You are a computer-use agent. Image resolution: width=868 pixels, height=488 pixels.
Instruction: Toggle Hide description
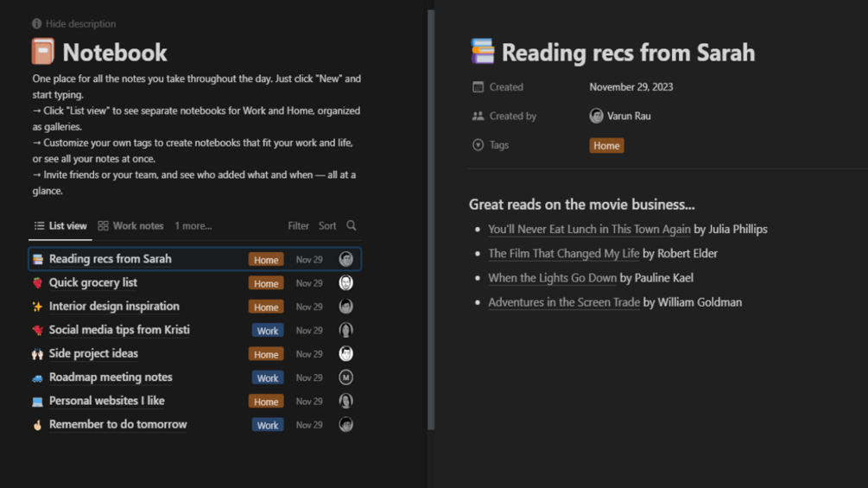pyautogui.click(x=74, y=24)
